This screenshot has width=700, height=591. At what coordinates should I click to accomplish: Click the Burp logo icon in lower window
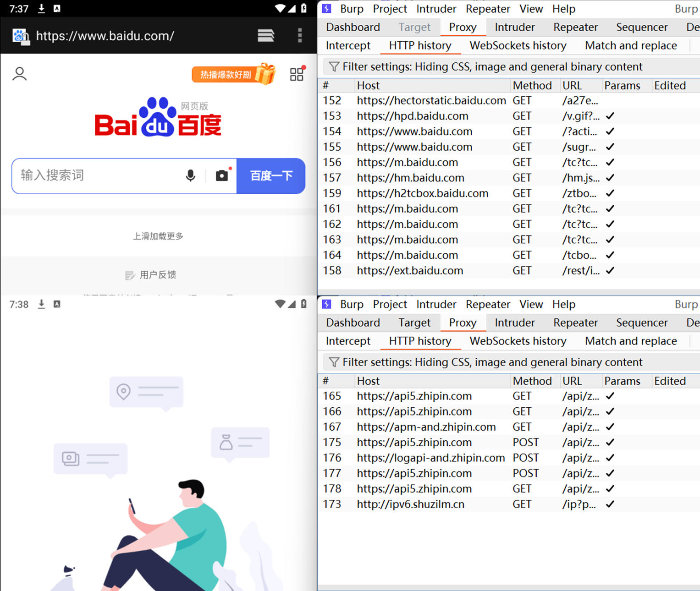pyautogui.click(x=327, y=304)
